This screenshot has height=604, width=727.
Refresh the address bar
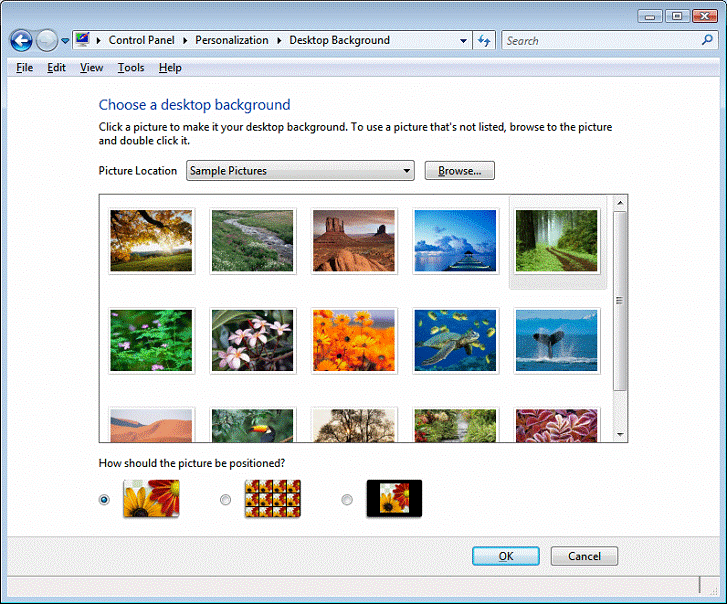[484, 41]
